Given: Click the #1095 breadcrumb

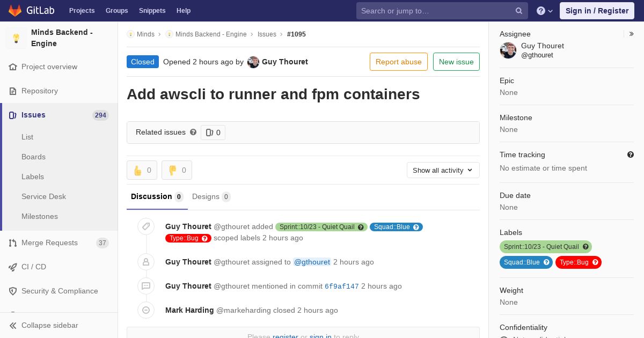Looking at the screenshot, I should pos(296,34).
